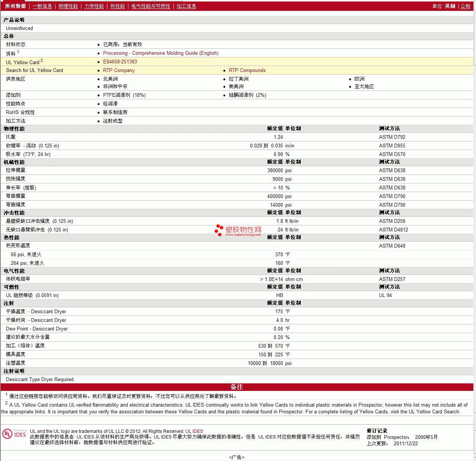Click ASTM D648 test method

point(392,246)
